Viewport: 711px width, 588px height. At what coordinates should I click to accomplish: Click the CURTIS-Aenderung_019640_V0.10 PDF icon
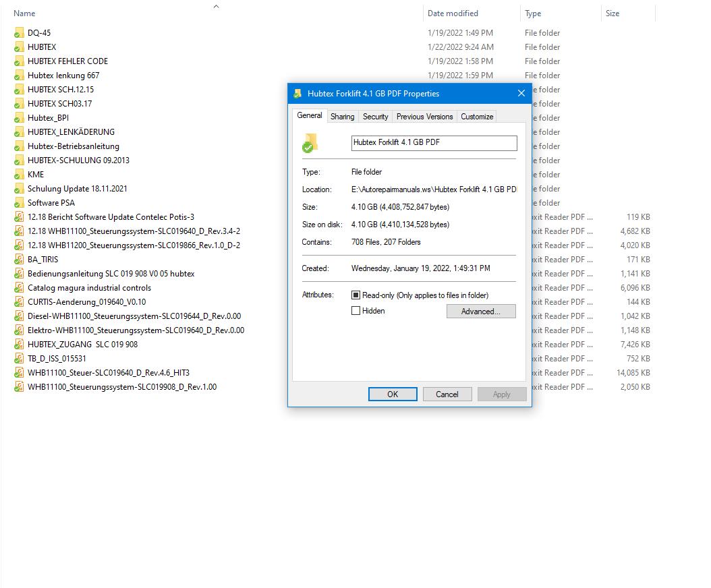point(19,302)
